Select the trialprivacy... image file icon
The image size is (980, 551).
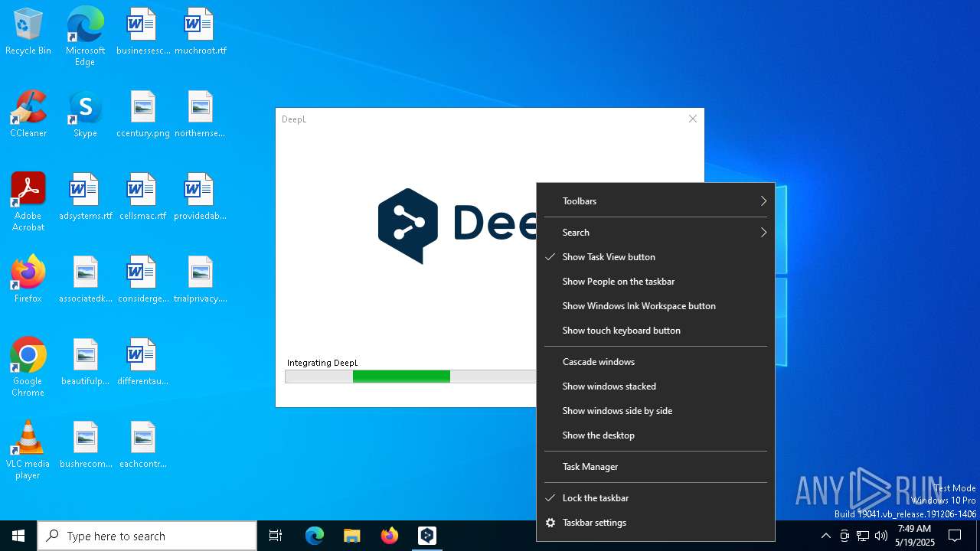tap(200, 279)
